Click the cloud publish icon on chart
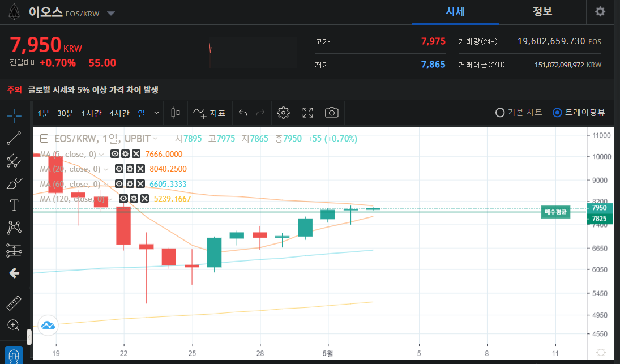Viewport: 620px width, 364px height. point(48,326)
